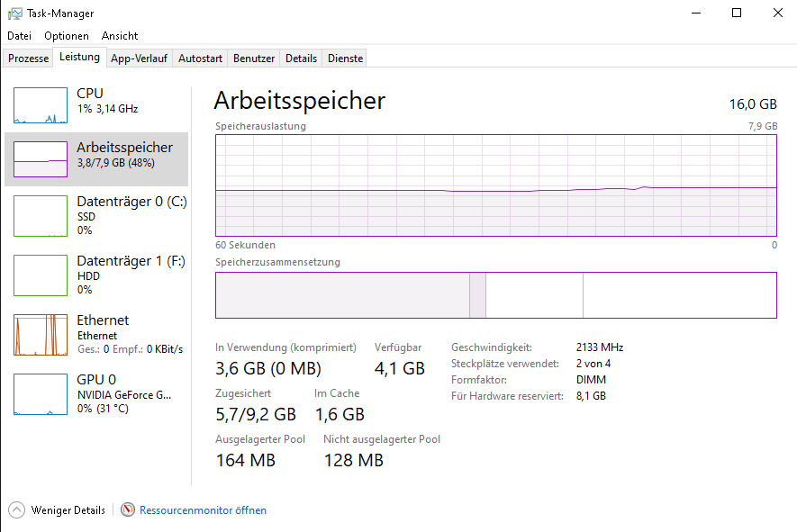Viewport: 797px width, 532px height.
Task: Select the CPU usage graph thumbnail
Action: 41,105
